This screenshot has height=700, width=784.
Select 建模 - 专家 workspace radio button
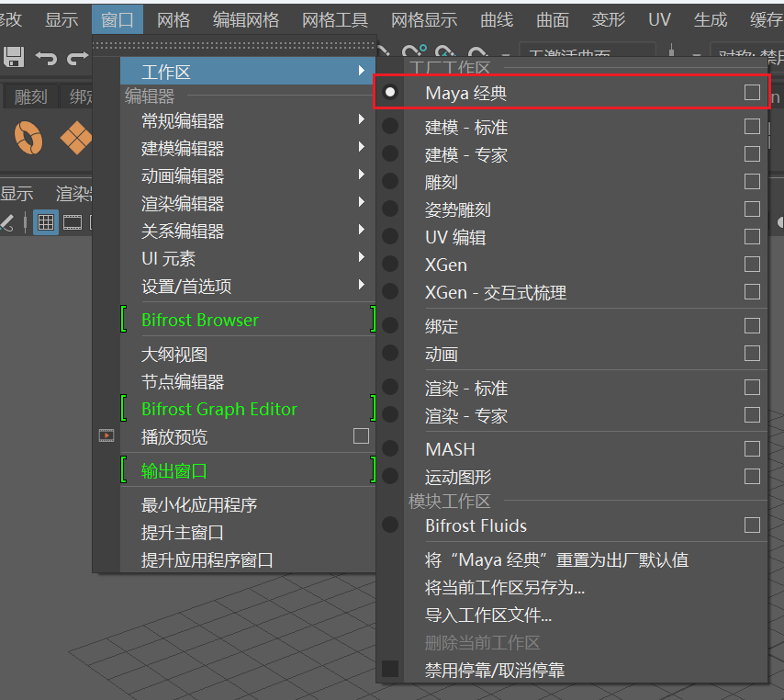pyautogui.click(x=390, y=153)
